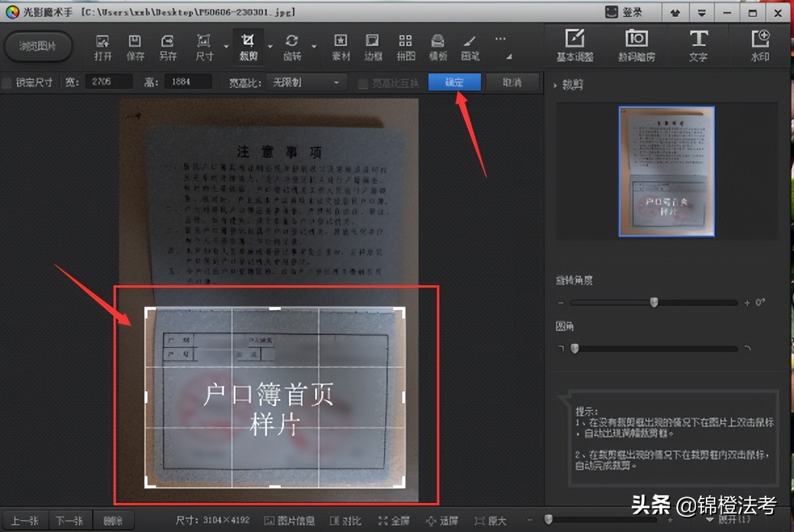Select the 旋转 rotate tool
The image size is (794, 532).
point(292,45)
